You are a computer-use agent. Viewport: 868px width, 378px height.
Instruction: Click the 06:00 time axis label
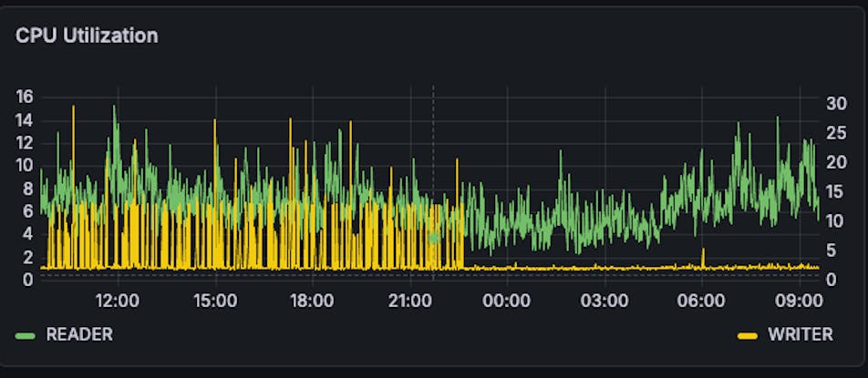tap(702, 300)
